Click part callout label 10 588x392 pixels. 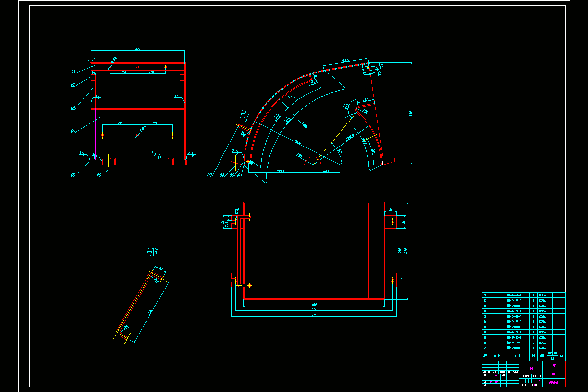[239, 175]
